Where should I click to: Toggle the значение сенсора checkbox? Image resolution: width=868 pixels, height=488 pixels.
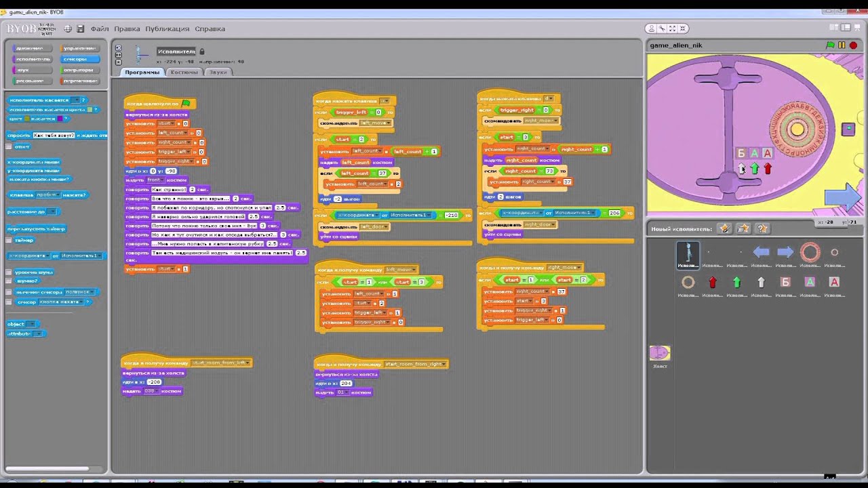9,292
